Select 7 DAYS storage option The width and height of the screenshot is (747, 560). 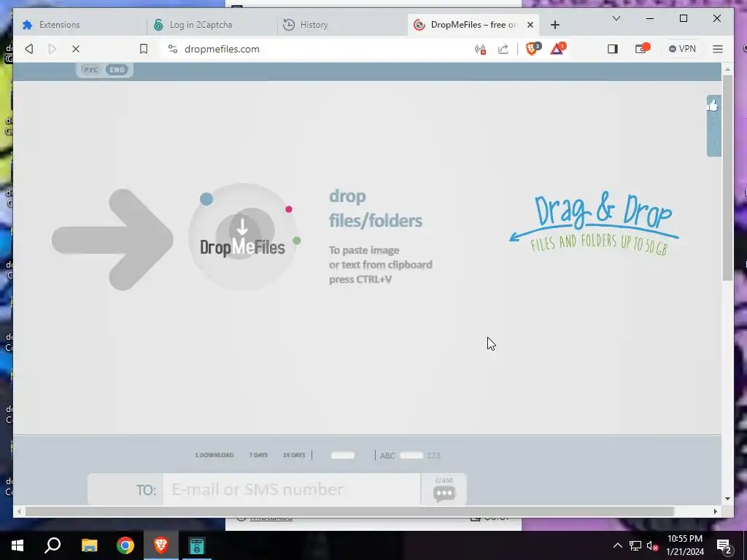point(258,455)
